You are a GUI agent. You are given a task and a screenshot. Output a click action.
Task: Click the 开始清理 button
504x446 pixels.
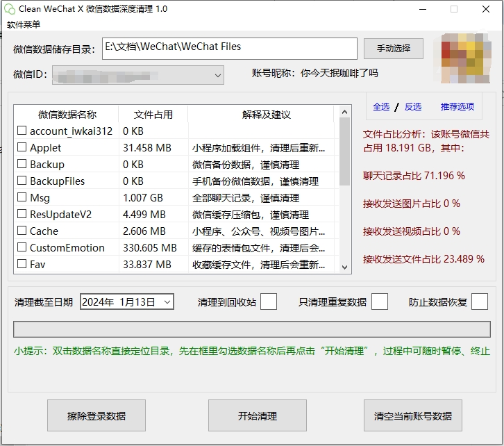(257, 415)
